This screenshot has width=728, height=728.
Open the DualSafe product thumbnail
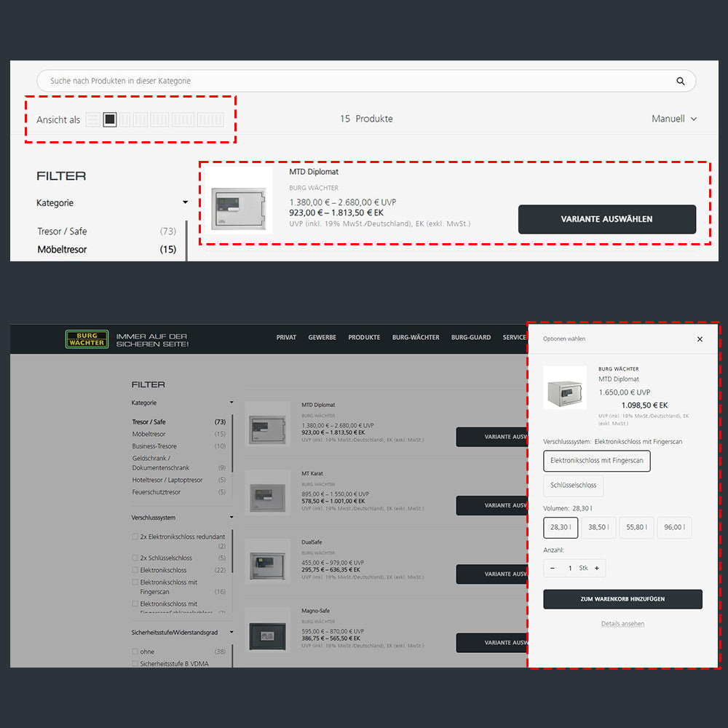click(x=268, y=561)
